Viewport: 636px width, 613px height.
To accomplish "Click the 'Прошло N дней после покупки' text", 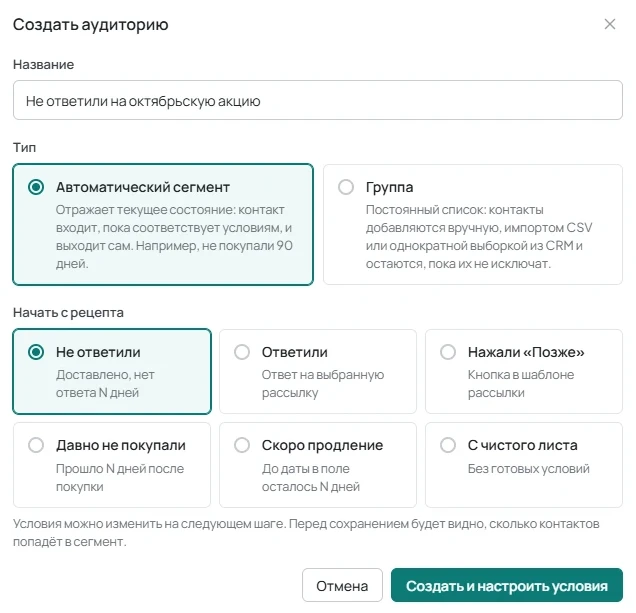I will tap(120, 477).
